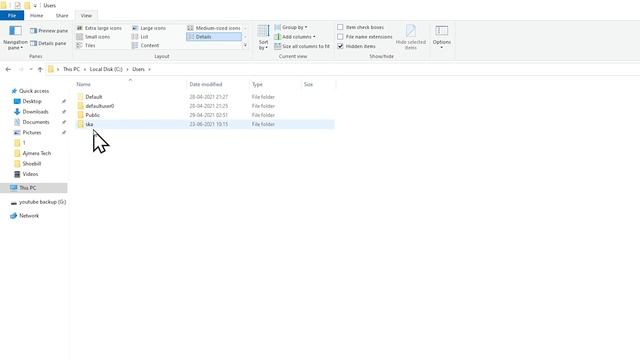Click Hide selected items
This screenshot has width=640, height=360.
(411, 37)
